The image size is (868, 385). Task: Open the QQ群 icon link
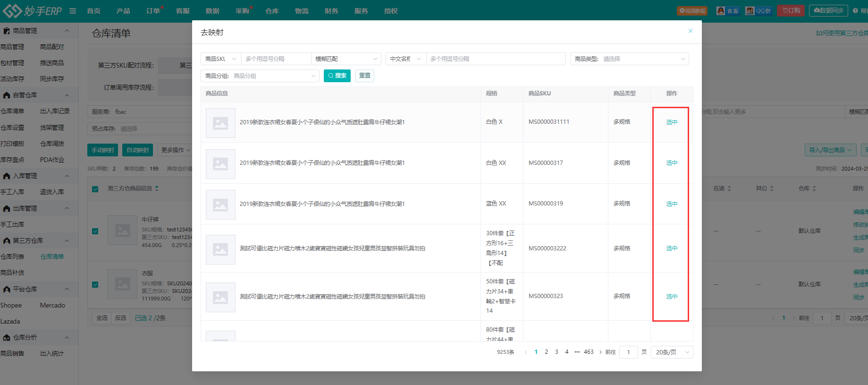[758, 11]
